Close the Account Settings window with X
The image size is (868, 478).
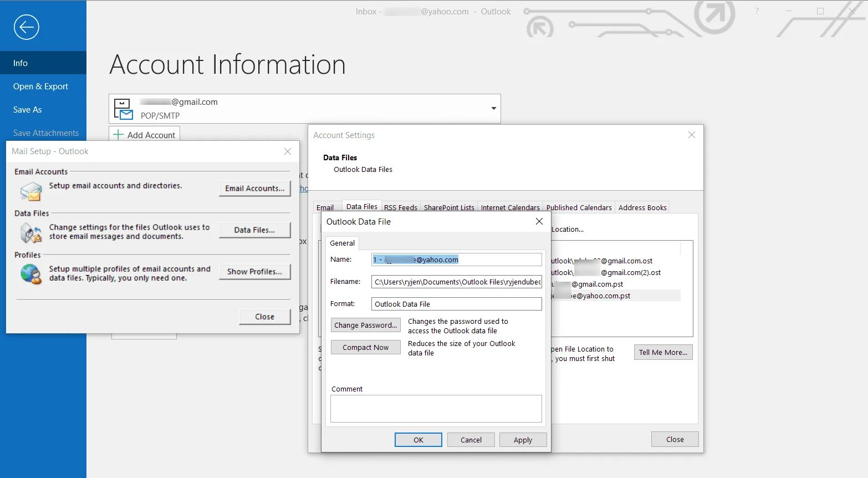pyautogui.click(x=692, y=135)
